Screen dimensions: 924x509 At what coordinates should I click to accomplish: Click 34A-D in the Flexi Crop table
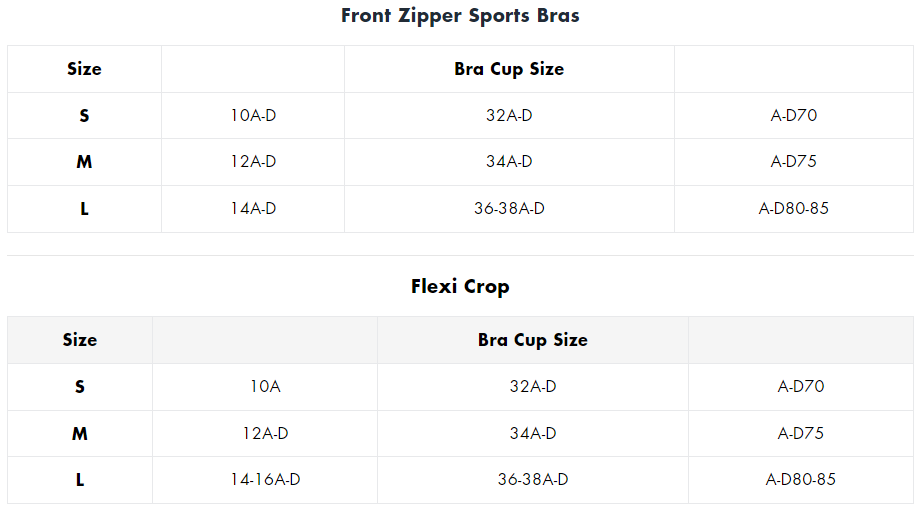pyautogui.click(x=533, y=434)
